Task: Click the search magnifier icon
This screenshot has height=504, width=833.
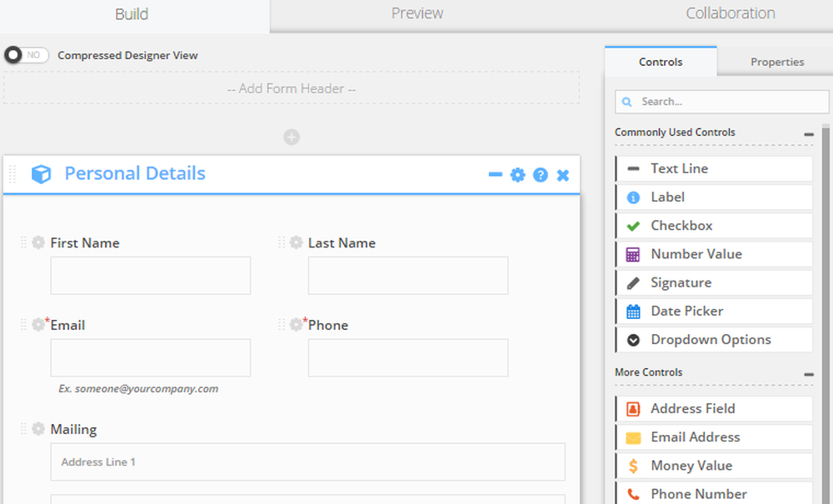Action: [627, 102]
